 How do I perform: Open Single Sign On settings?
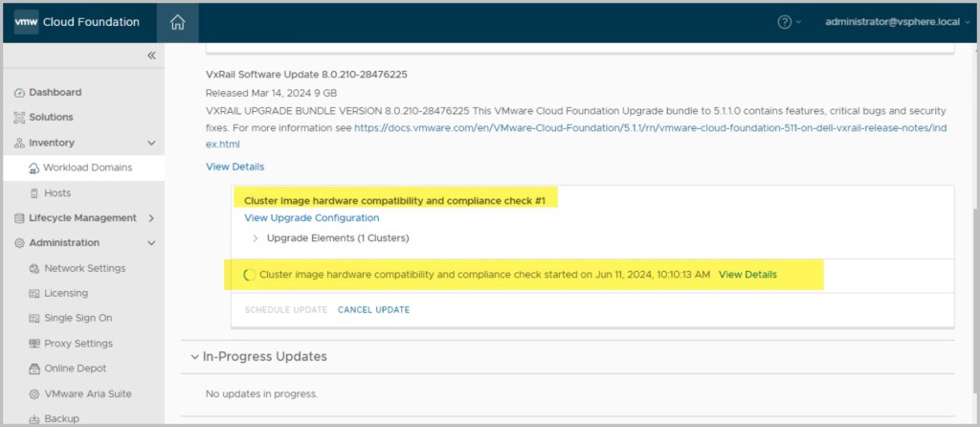coord(78,318)
